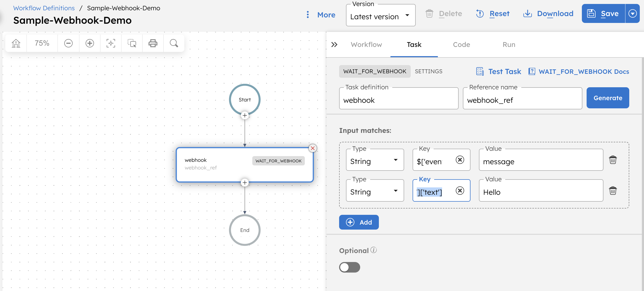Click the fit-to-screen icon in the canvas toolbar
This screenshot has width=644, height=291.
tap(111, 43)
